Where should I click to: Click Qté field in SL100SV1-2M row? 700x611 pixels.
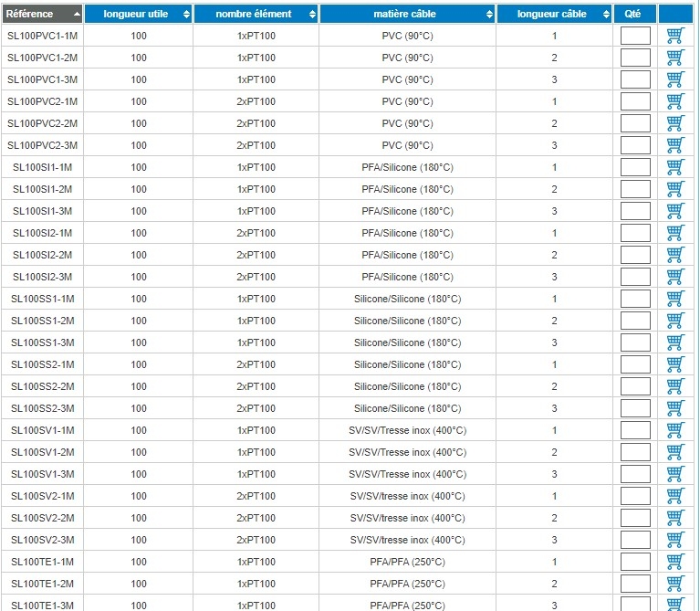[635, 452]
